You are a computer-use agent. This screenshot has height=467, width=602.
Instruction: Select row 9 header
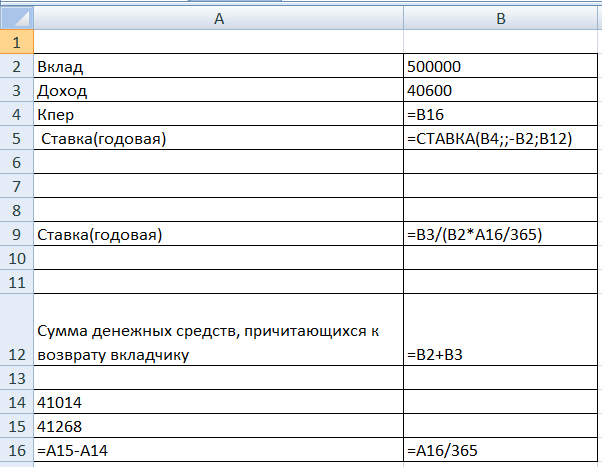(17, 234)
